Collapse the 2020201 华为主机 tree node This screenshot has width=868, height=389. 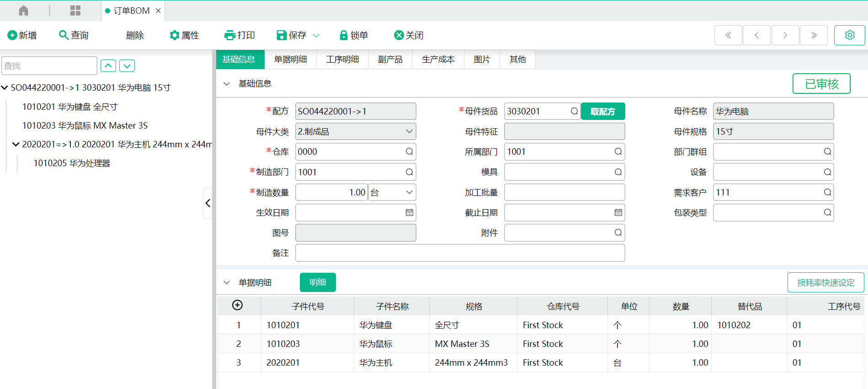(16, 144)
